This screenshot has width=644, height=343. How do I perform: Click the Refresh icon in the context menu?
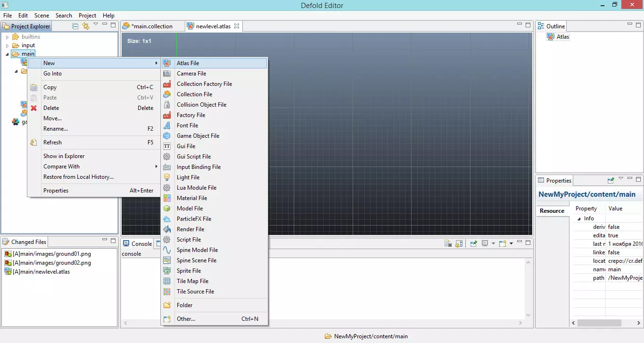pyautogui.click(x=33, y=142)
